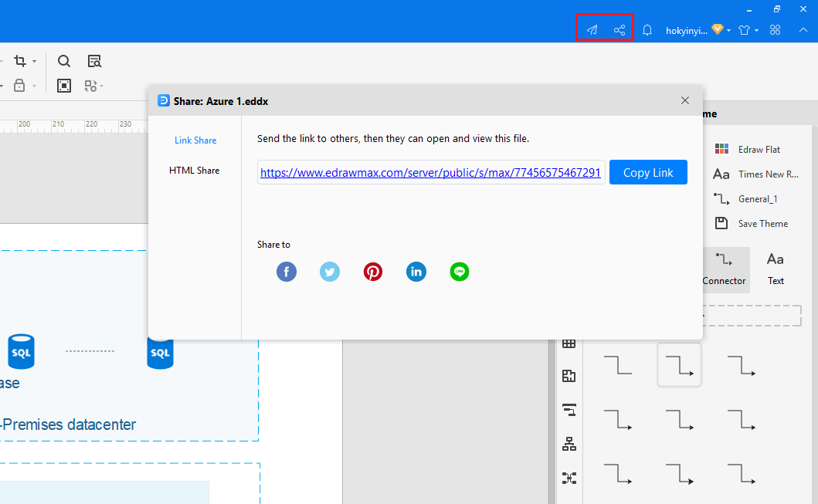
Task: Share to Line messenger
Action: pyautogui.click(x=460, y=272)
